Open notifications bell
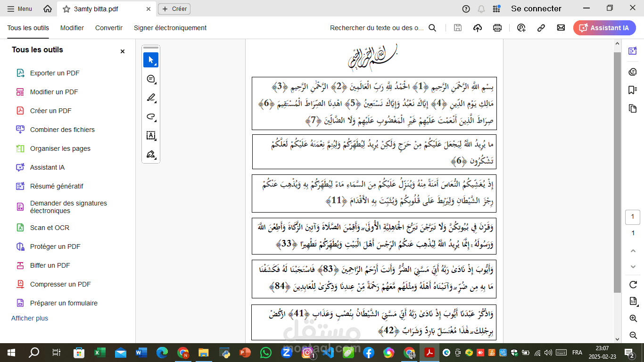This screenshot has width=644, height=362. tap(481, 8)
